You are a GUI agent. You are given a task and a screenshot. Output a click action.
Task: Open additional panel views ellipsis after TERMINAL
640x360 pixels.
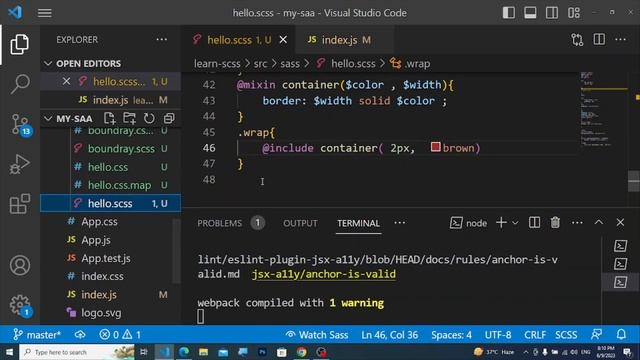[x=400, y=223]
